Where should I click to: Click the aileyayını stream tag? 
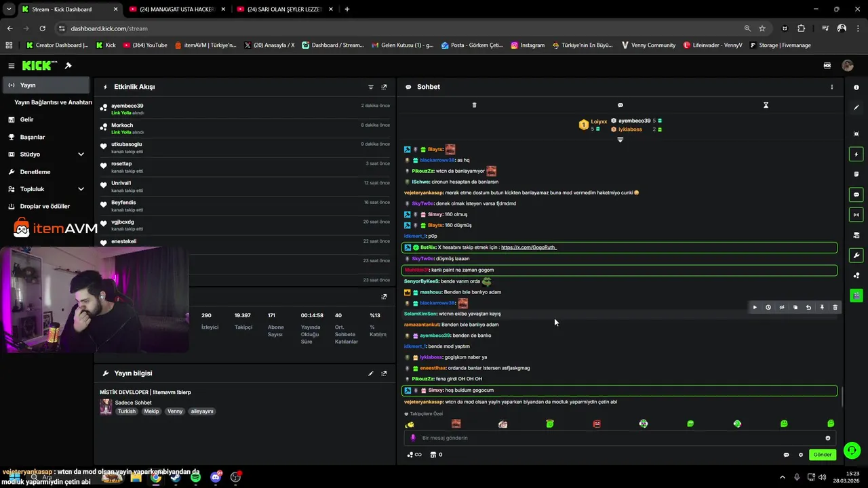(x=202, y=411)
